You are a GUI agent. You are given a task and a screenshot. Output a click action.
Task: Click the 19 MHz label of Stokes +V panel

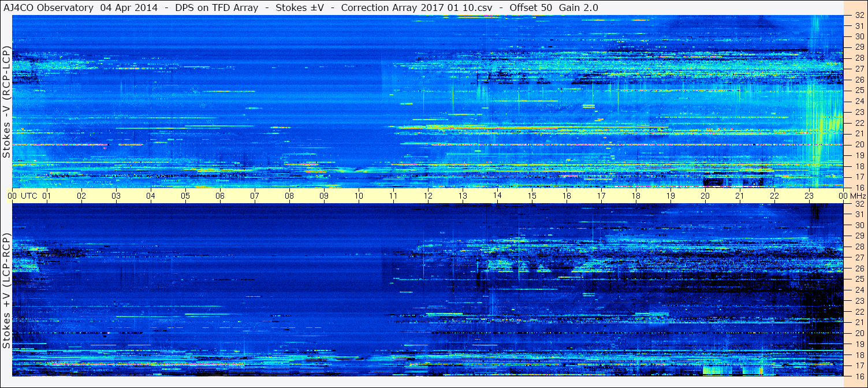[x=859, y=344]
